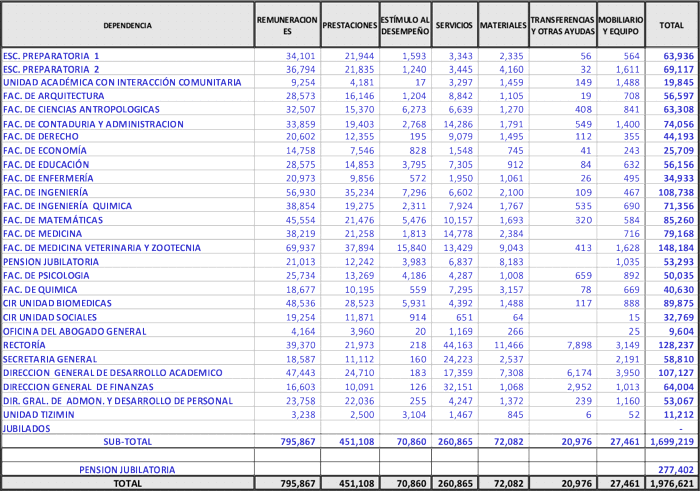Select estímulo value 15,840
This screenshot has height=491, width=700.
click(412, 248)
